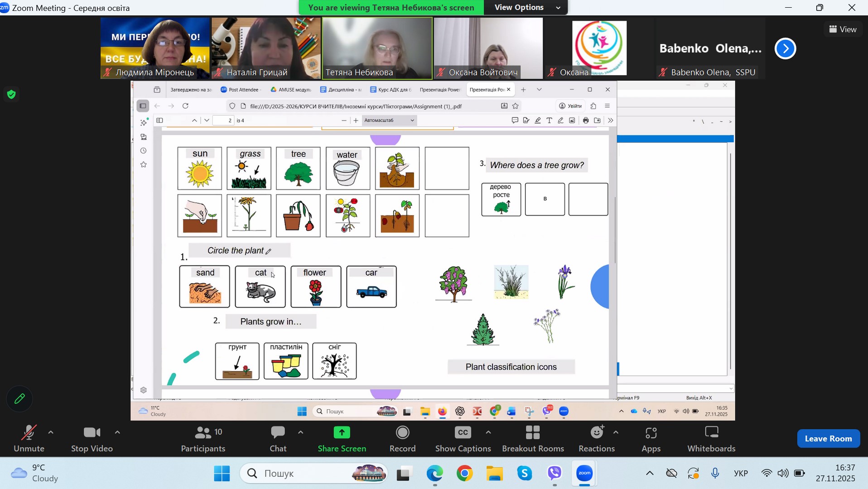Image resolution: width=868 pixels, height=489 pixels.
Task: Open the Reactions menu
Action: [x=597, y=439]
